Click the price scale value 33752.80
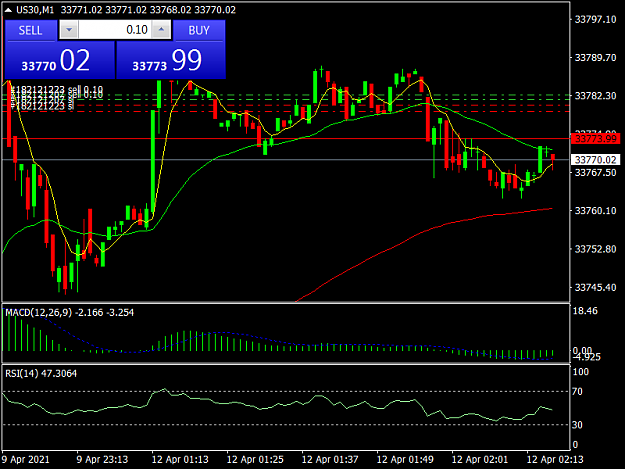Viewport: 625px width, 469px height. [x=595, y=249]
